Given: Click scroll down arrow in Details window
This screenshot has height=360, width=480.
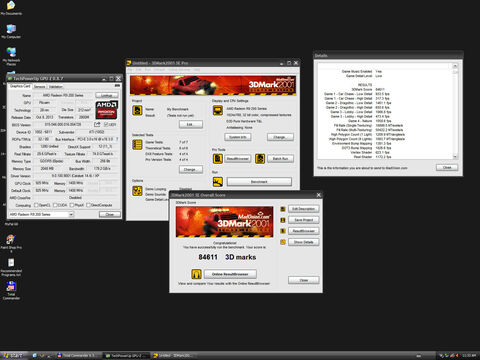Looking at the screenshot, I should 455,157.
